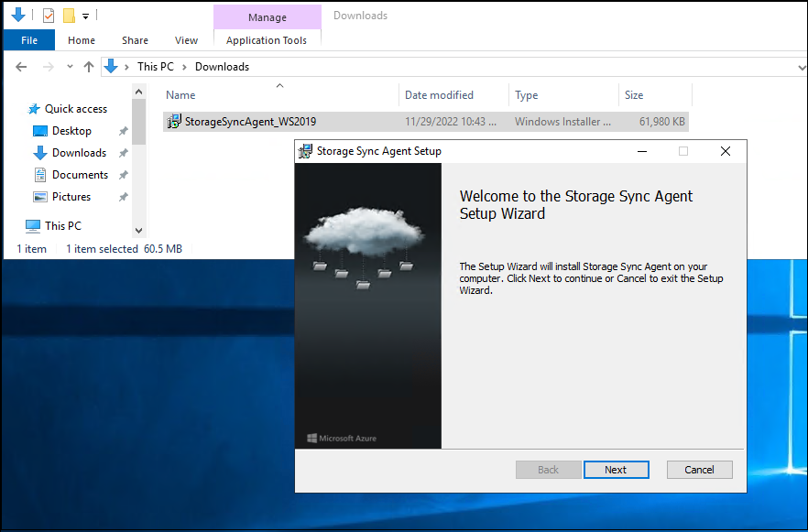The width and height of the screenshot is (808, 532).
Task: Click the navigation pane scroll down arrow
Action: point(138,231)
